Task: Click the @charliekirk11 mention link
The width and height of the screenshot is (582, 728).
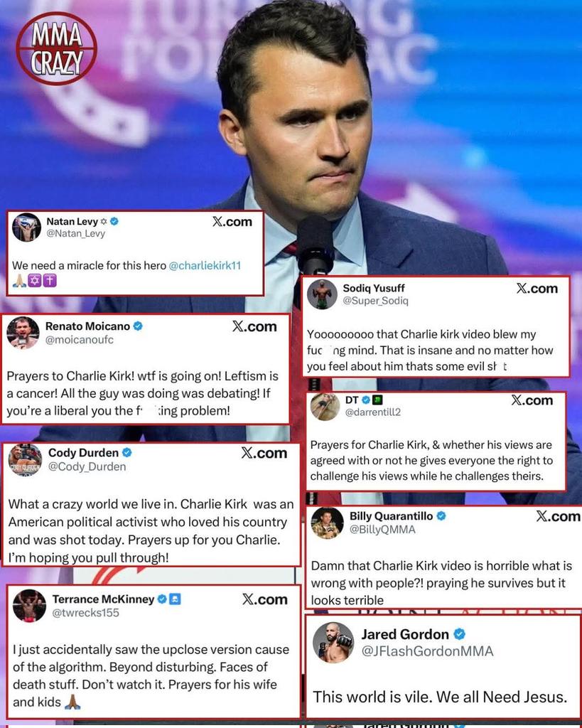Action: (205, 266)
